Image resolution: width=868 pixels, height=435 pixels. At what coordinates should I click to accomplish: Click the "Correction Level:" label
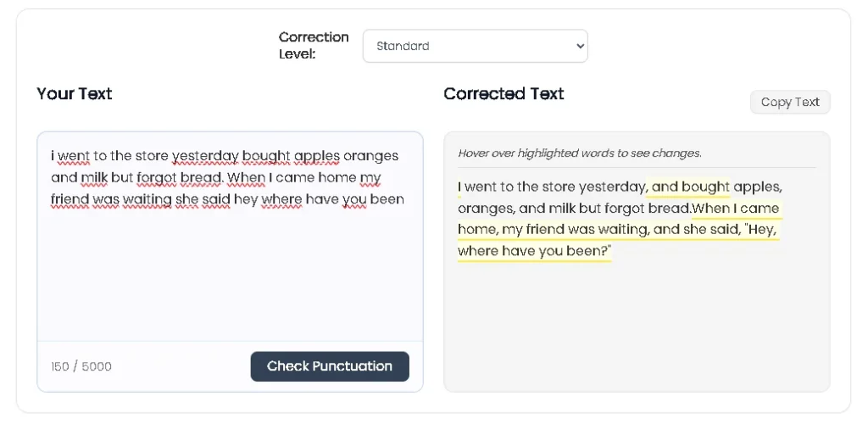coord(314,46)
